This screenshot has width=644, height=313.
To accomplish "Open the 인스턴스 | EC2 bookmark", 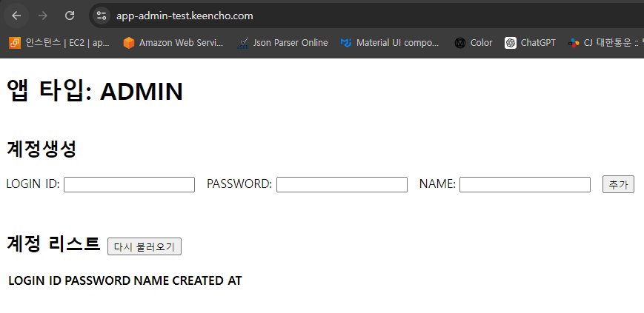I will pyautogui.click(x=59, y=43).
